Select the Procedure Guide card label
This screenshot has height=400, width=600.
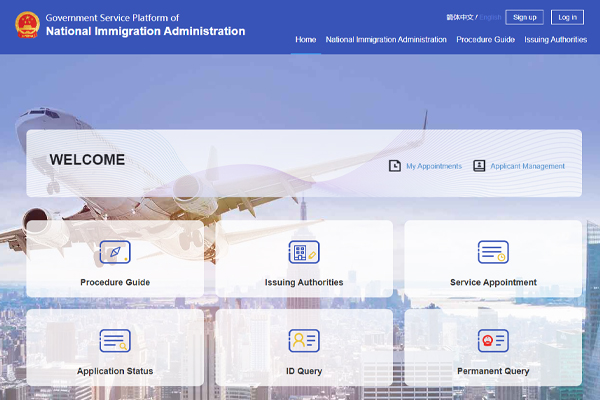115,282
